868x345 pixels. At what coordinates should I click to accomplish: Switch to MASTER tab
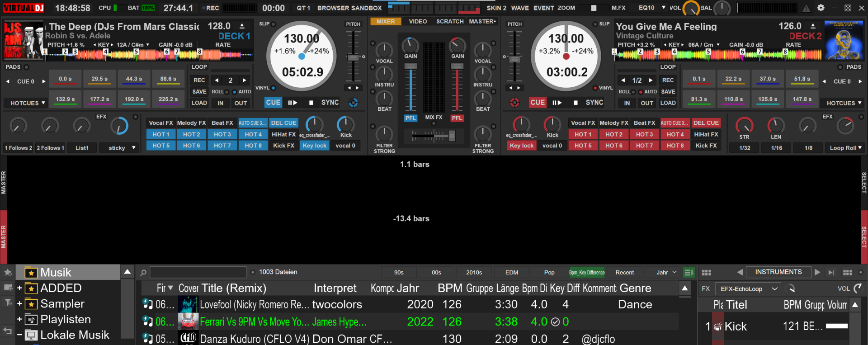click(482, 21)
